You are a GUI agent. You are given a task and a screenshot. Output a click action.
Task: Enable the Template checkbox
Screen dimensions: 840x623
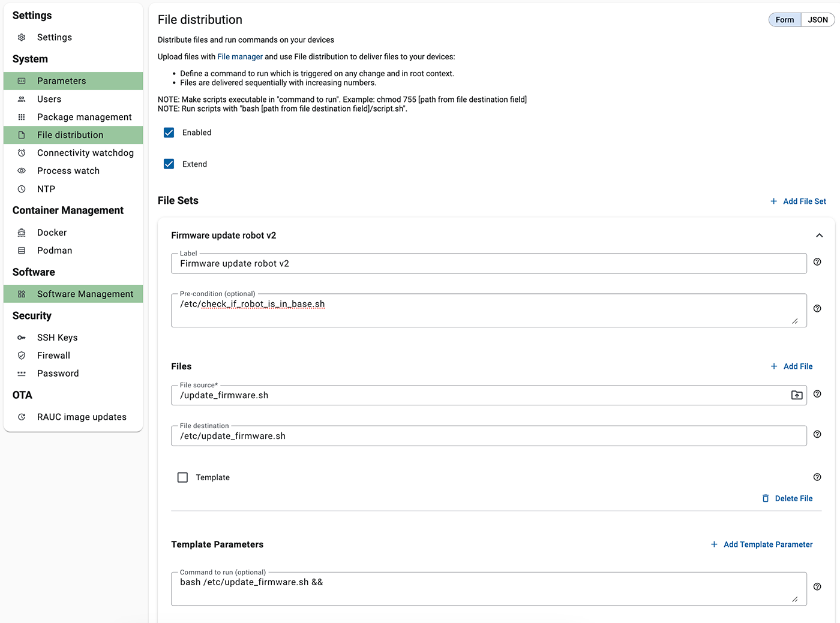(182, 477)
